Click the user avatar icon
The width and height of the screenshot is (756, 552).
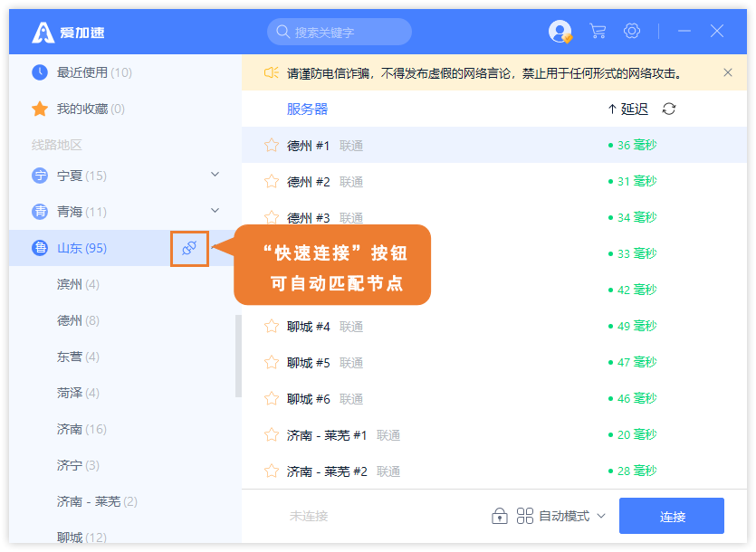[560, 32]
